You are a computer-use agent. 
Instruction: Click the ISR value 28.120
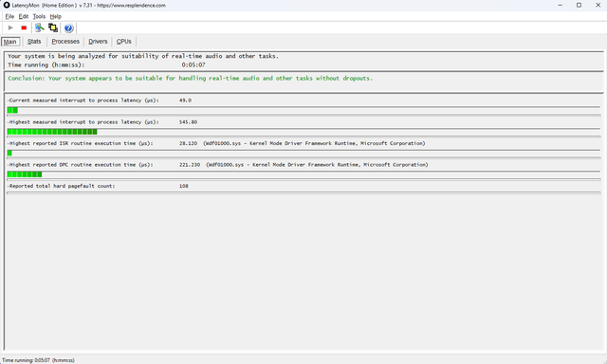pyautogui.click(x=188, y=143)
